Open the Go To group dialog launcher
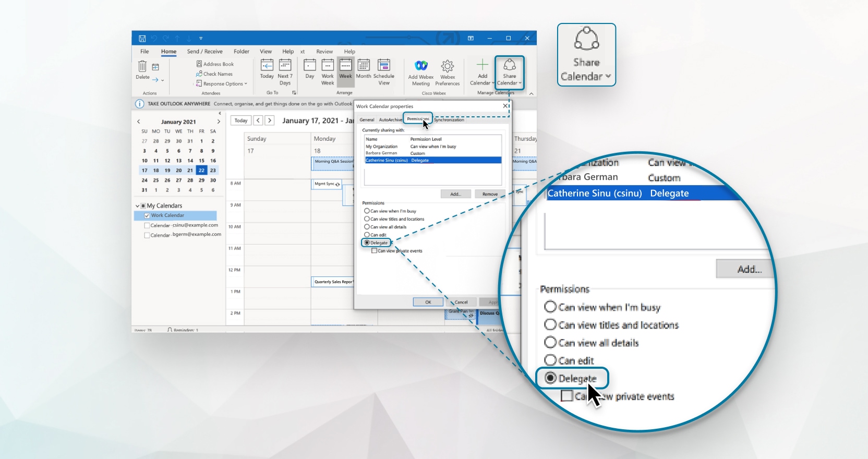 coord(294,93)
